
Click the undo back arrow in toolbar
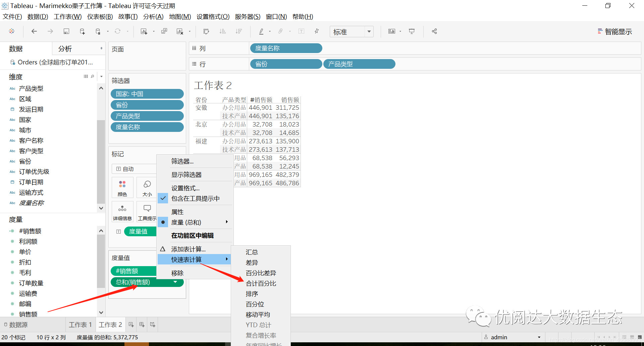coord(34,31)
